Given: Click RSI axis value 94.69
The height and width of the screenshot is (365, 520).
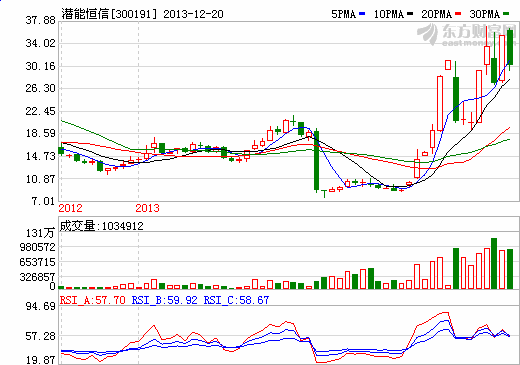Looking at the screenshot, I should click(41, 306).
